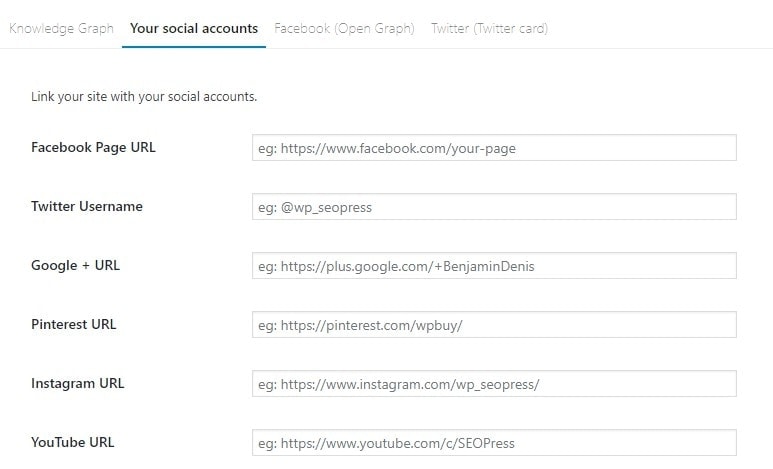The width and height of the screenshot is (773, 469).
Task: Click the Link your site description text
Action: tap(144, 97)
